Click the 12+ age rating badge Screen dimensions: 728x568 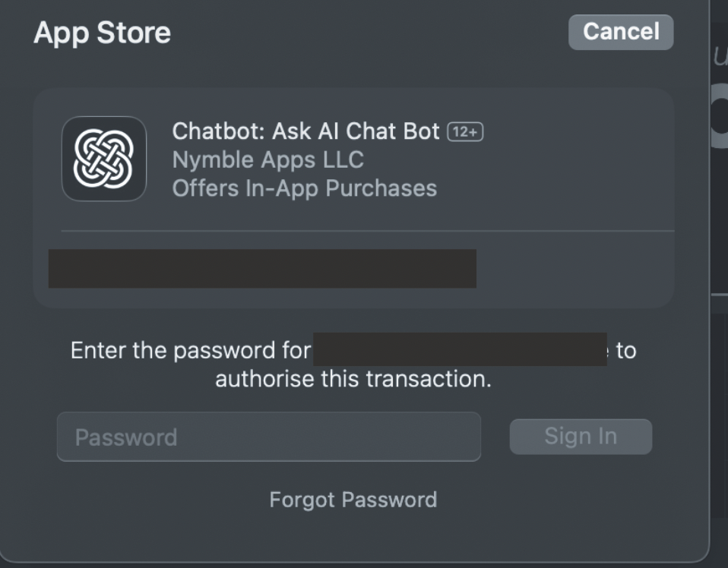click(x=466, y=131)
